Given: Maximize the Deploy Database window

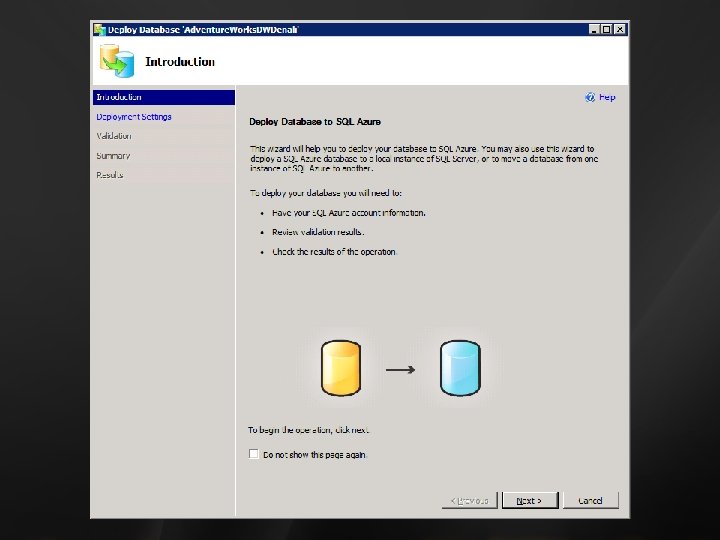Looking at the screenshot, I should [x=607, y=29].
